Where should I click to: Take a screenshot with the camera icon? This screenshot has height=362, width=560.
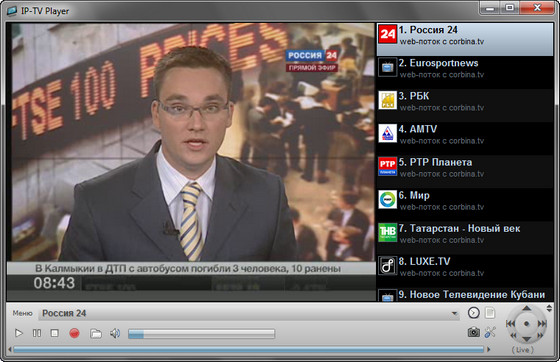coord(474,332)
